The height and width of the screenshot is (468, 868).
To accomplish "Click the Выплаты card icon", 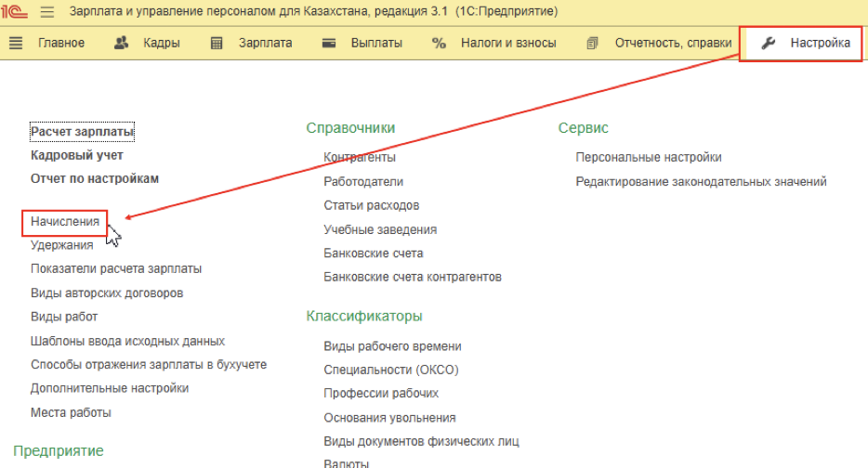I will coord(329,43).
